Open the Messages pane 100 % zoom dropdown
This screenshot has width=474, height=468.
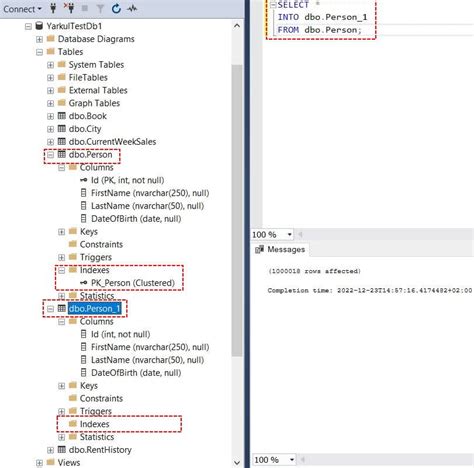pos(292,460)
